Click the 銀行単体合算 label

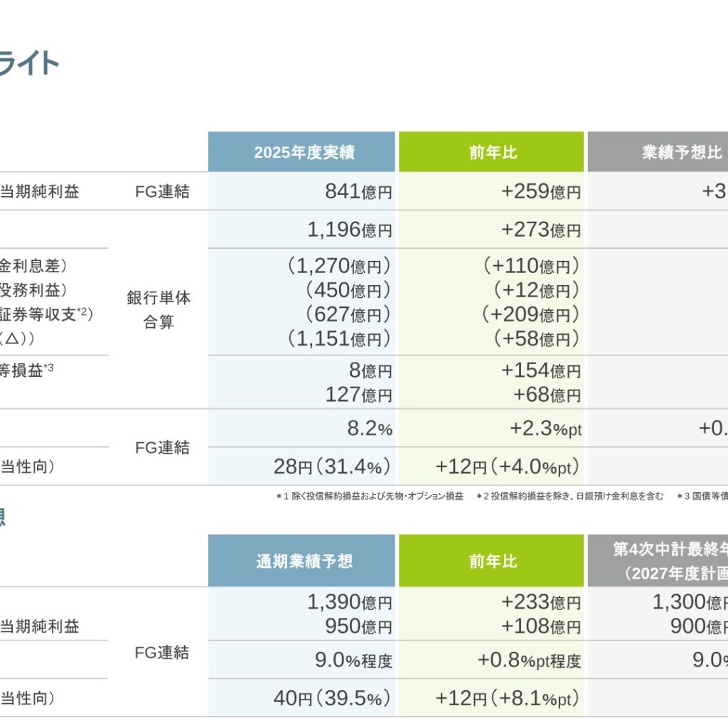coord(159,310)
